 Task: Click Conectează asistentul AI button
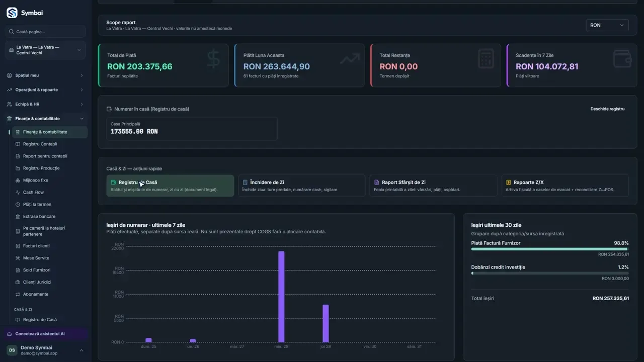pyautogui.click(x=45, y=334)
